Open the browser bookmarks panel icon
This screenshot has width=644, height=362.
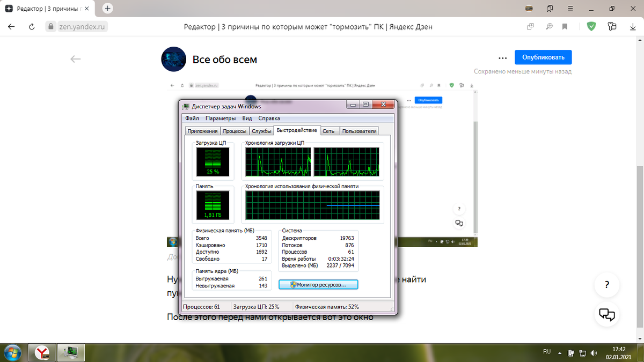tap(550, 8)
